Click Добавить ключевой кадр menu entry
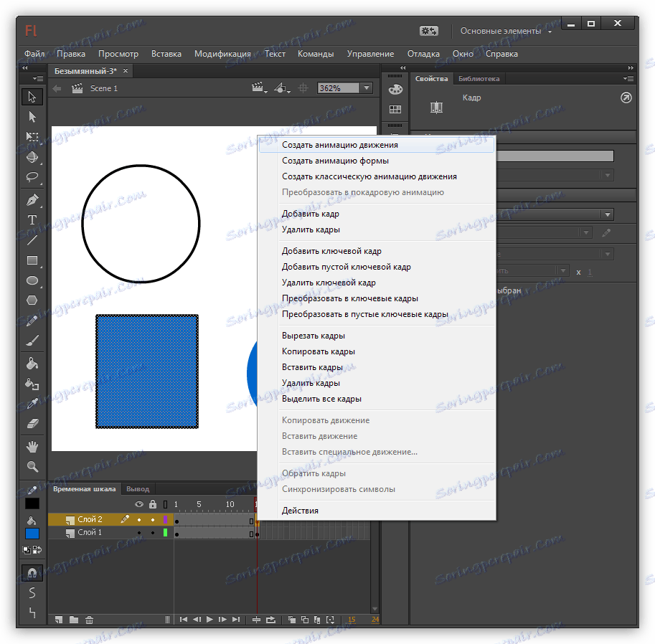This screenshot has width=655, height=644. pos(331,251)
